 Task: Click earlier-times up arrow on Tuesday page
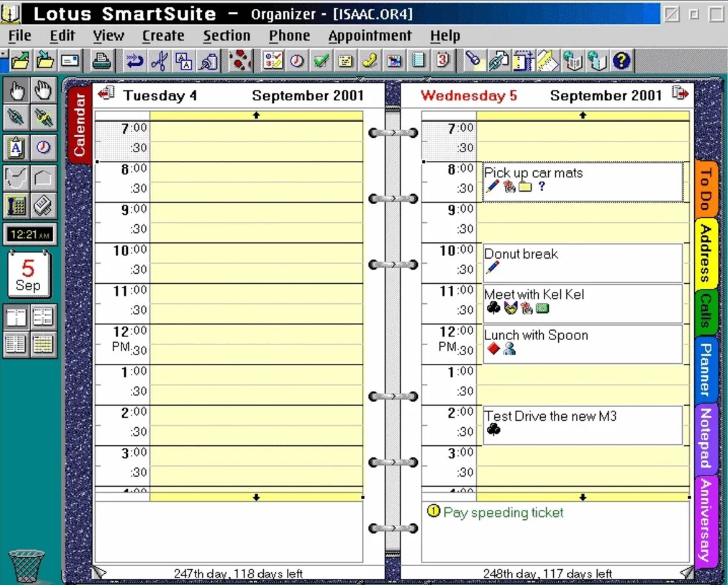point(256,115)
